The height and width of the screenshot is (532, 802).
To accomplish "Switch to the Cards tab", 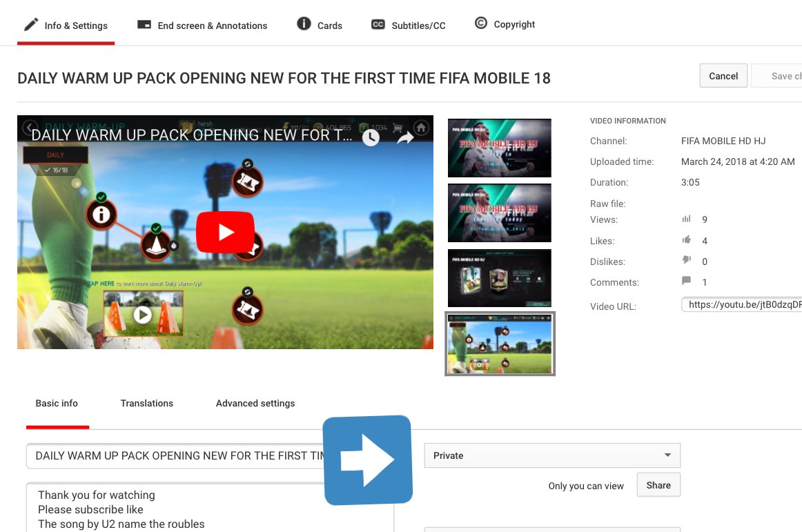I will 319,25.
